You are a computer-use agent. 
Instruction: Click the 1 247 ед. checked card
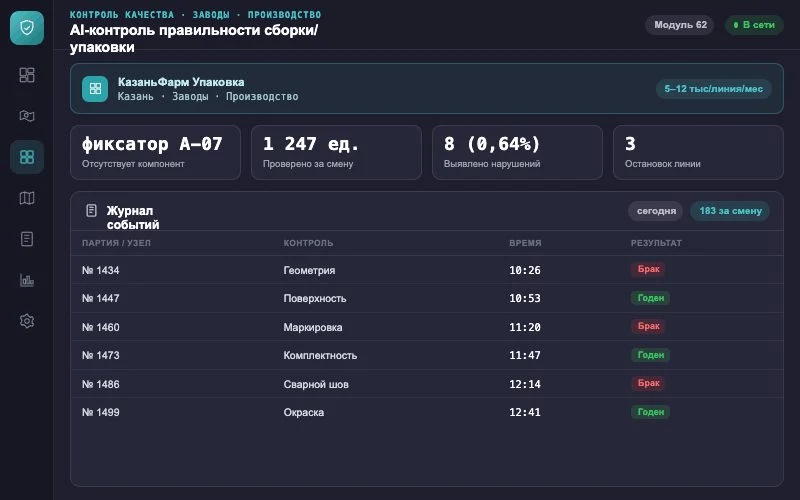[336, 152]
